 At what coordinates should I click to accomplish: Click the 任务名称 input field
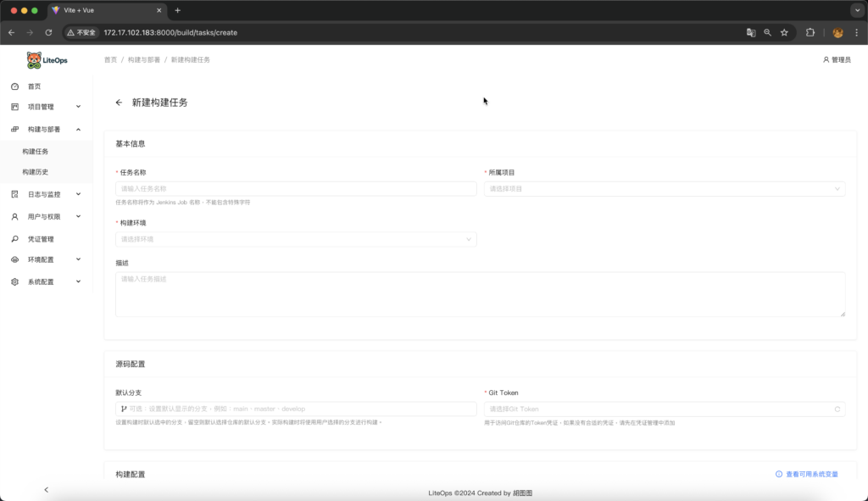(296, 189)
